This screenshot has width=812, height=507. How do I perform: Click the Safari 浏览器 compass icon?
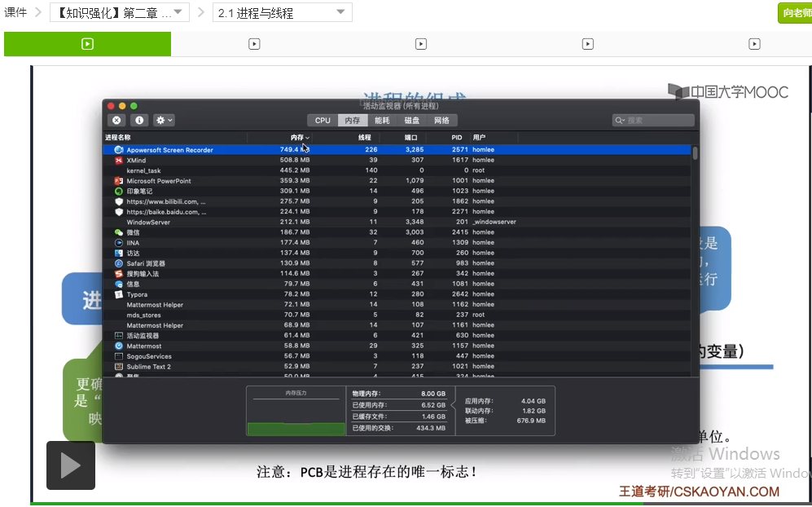(x=119, y=263)
